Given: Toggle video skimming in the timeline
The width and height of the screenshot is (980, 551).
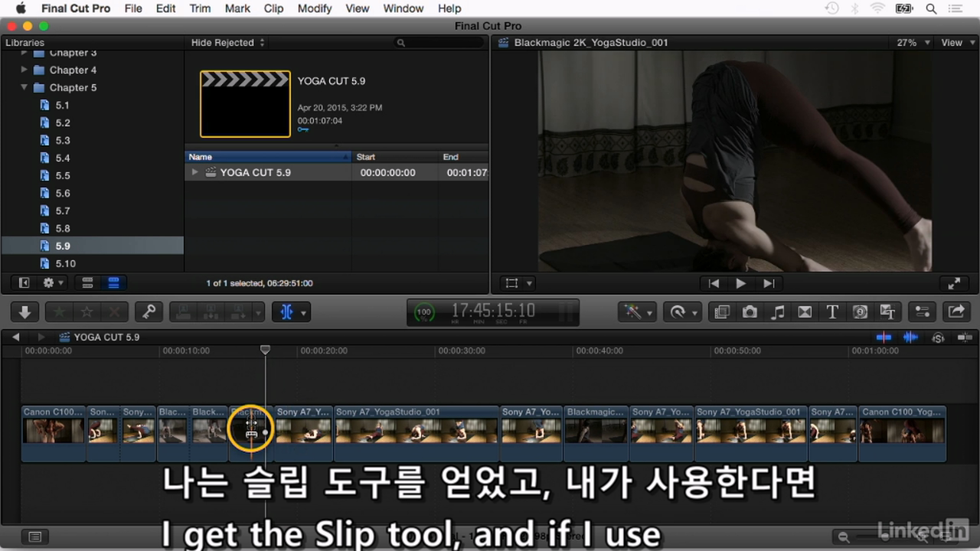Looking at the screenshot, I should coord(884,337).
